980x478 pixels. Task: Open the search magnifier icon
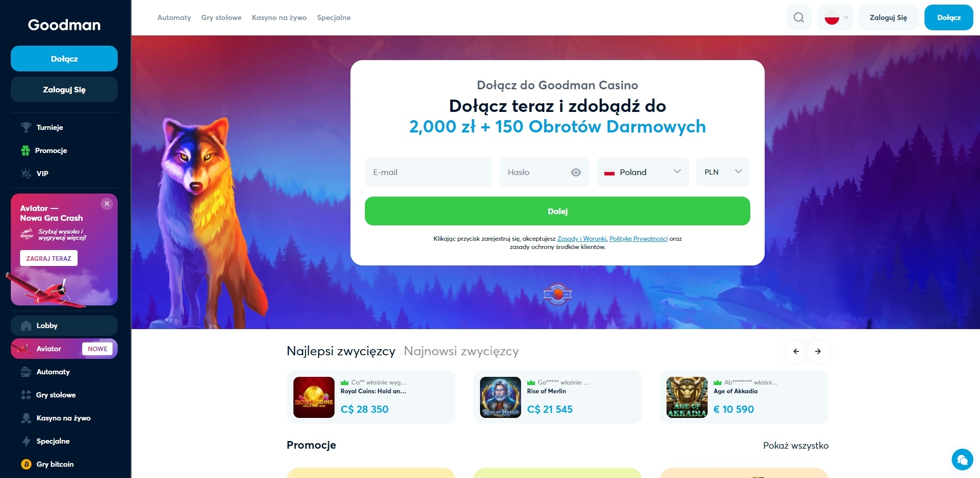[x=799, y=17]
